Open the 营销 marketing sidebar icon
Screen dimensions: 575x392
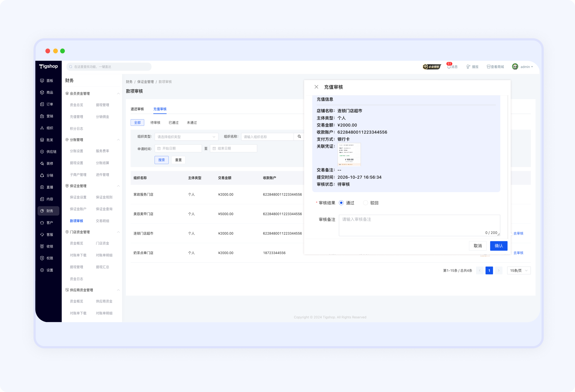click(42, 116)
